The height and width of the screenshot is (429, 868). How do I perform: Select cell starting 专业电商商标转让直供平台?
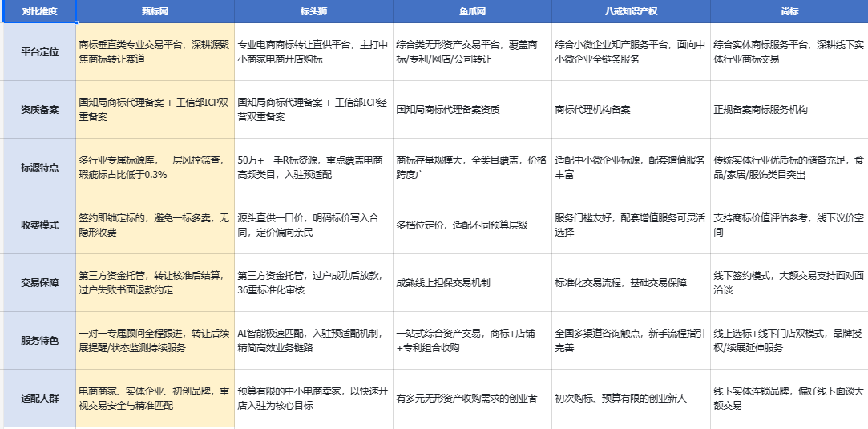click(x=314, y=52)
